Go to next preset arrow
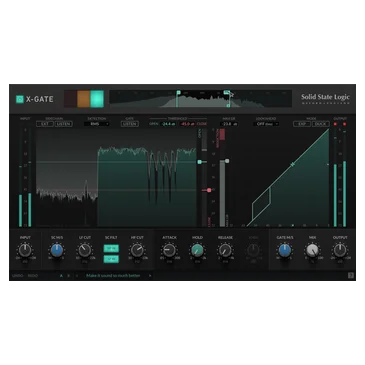Screen dimensions: 365x365 [150, 276]
